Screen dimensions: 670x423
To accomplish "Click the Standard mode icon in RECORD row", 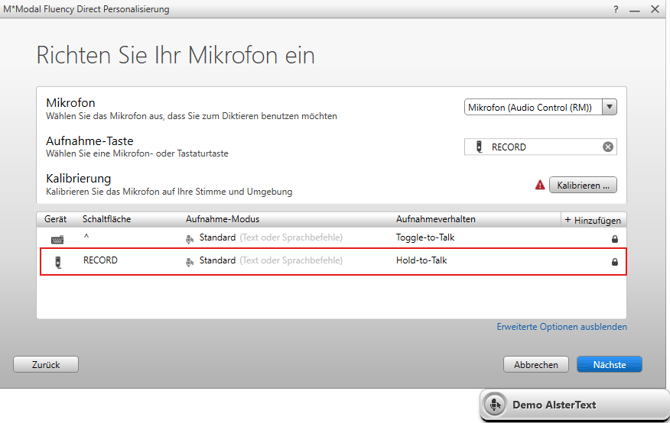I will point(190,261).
